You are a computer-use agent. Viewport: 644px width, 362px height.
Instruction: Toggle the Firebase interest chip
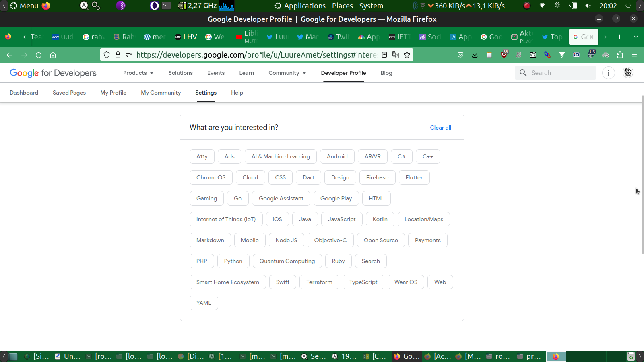pos(378,177)
